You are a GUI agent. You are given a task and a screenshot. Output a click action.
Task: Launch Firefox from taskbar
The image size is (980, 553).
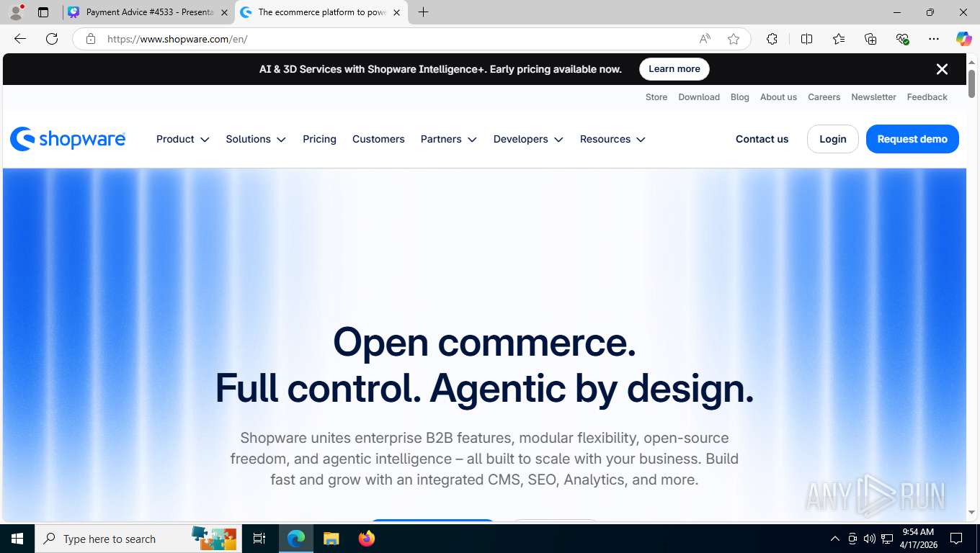[x=367, y=539]
